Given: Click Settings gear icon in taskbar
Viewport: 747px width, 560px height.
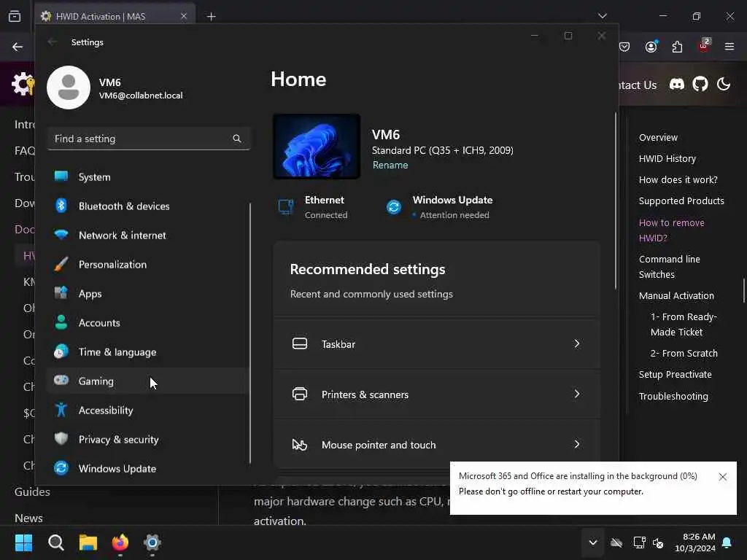Looking at the screenshot, I should point(152,542).
